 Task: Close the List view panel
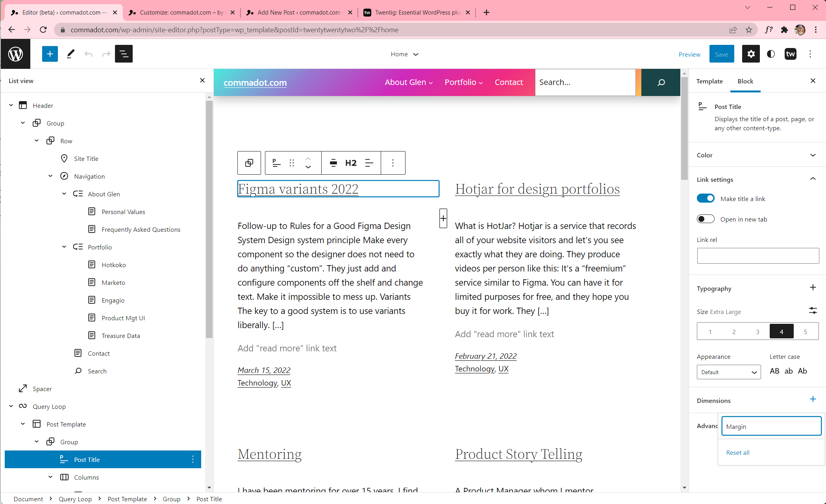pyautogui.click(x=202, y=80)
